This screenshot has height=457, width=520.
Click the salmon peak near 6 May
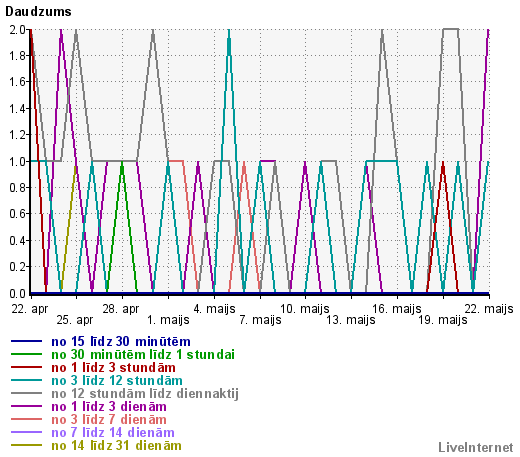pyautogui.click(x=244, y=163)
